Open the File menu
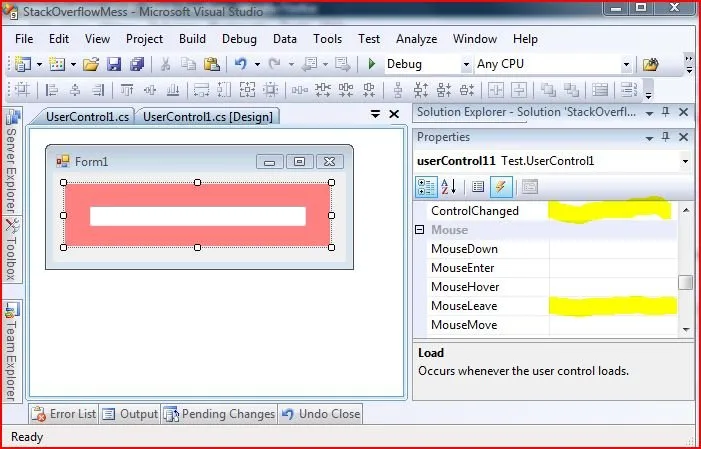This screenshot has width=701, height=449. coord(24,39)
